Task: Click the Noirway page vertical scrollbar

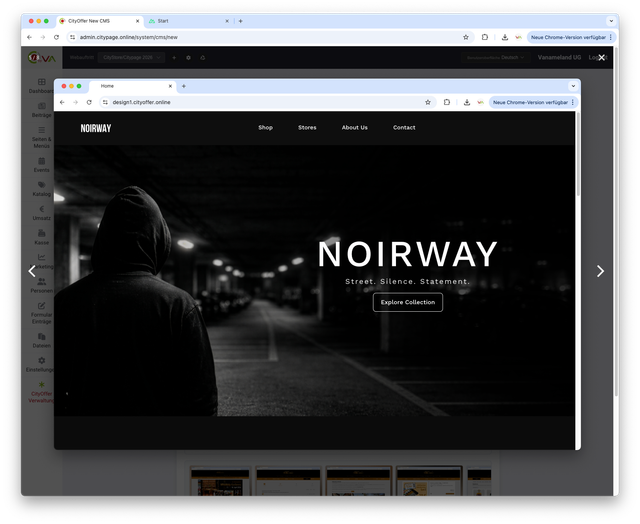Action: pos(577,160)
